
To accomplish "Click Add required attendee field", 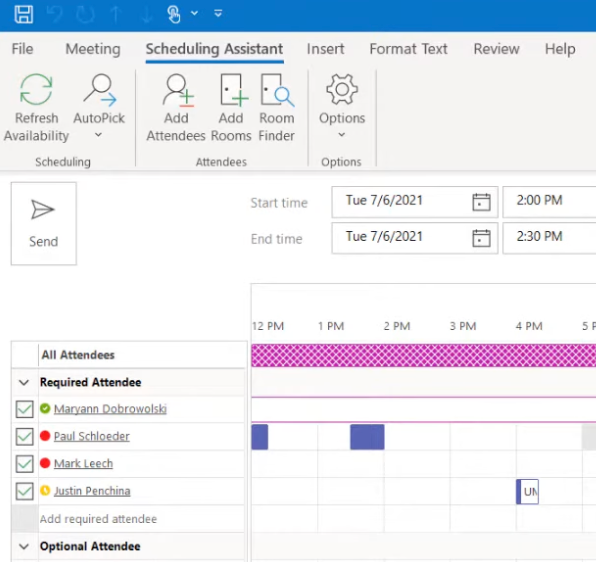I will click(141, 519).
